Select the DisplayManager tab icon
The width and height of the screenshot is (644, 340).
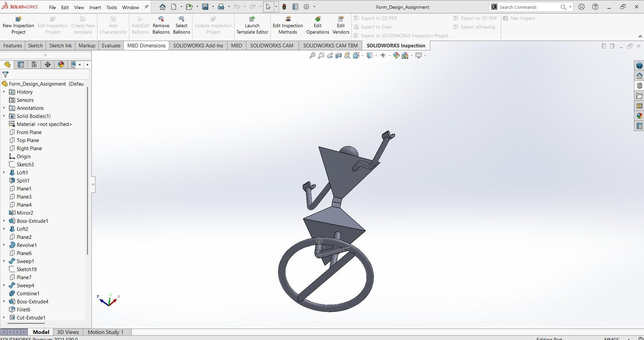pyautogui.click(x=61, y=64)
